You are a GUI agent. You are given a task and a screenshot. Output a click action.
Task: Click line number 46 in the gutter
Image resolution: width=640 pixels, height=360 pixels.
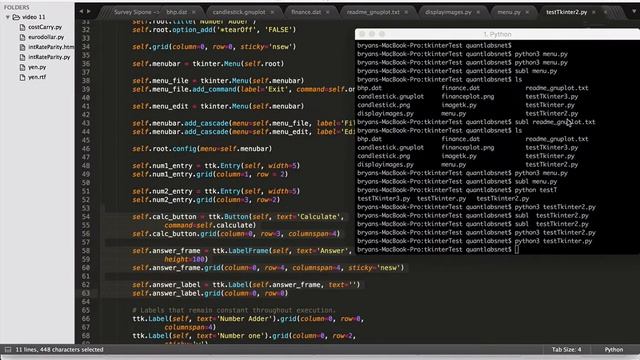[x=86, y=149]
